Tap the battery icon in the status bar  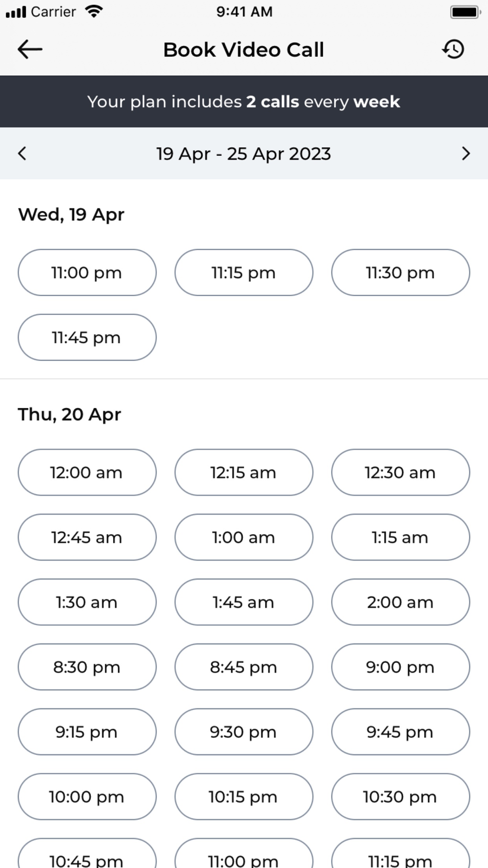click(466, 12)
